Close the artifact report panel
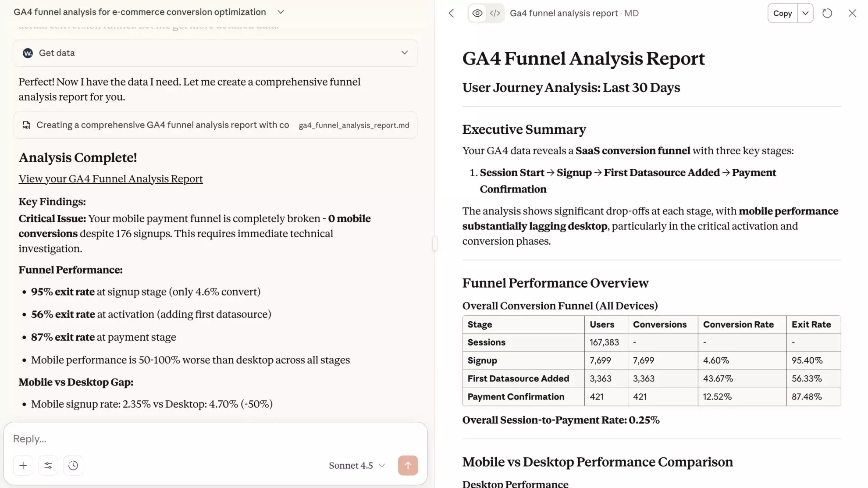Viewport: 868px width, 488px height. coord(852,13)
